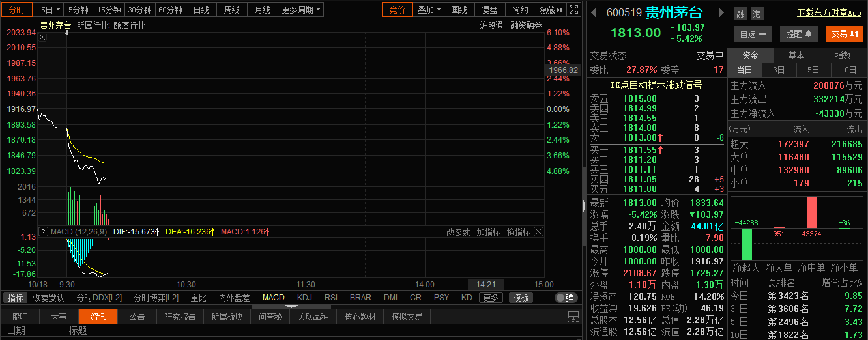Open MACD help question mark icon
This screenshot has width=868, height=340.
click(43, 232)
